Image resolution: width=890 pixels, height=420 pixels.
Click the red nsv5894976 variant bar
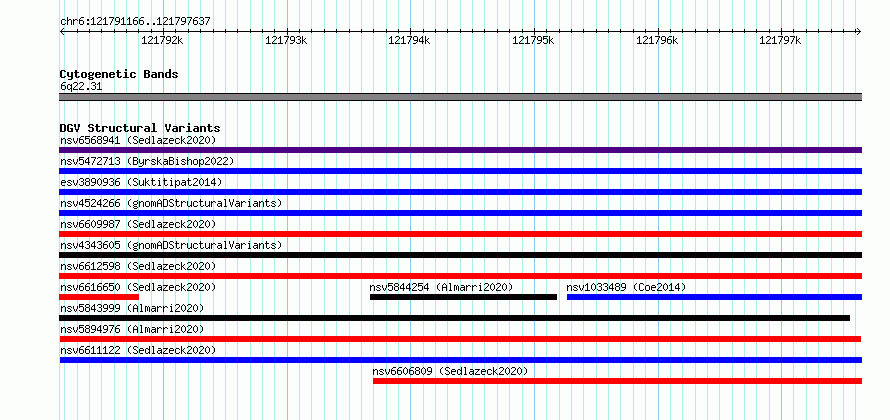pyautogui.click(x=460, y=339)
